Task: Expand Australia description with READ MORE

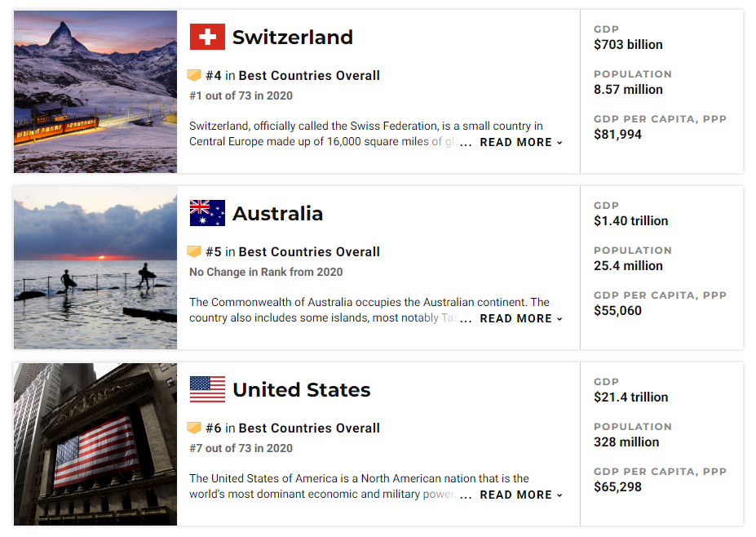Action: (520, 318)
